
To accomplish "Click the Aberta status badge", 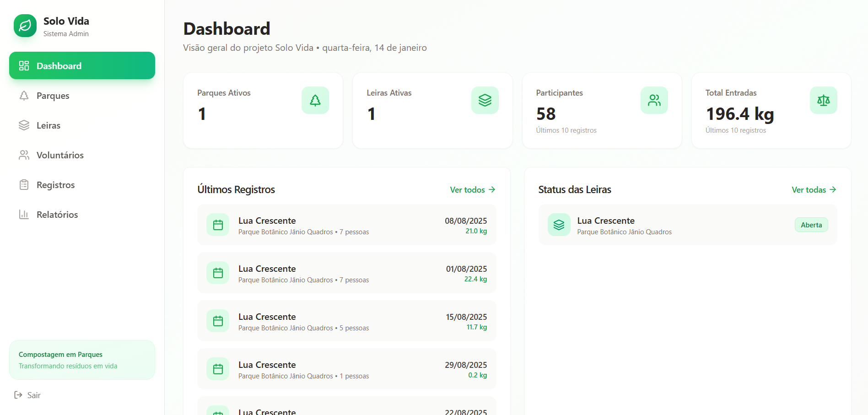I will (x=811, y=225).
